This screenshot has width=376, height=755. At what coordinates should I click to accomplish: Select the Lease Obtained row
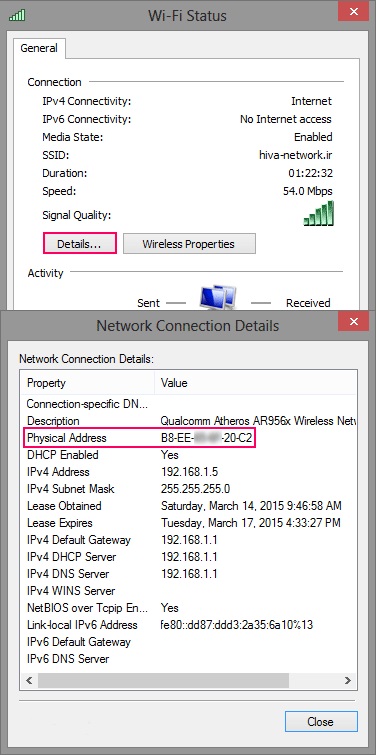[x=188, y=506]
